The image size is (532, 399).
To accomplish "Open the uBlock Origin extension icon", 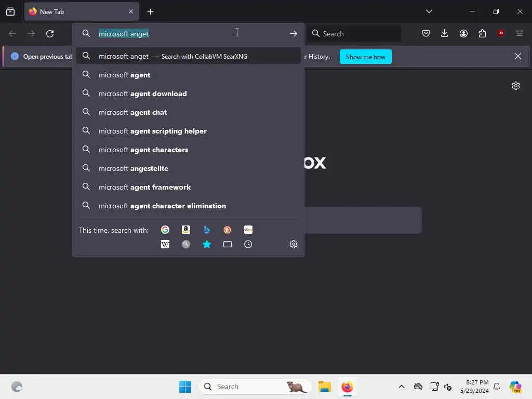I will (x=500, y=33).
